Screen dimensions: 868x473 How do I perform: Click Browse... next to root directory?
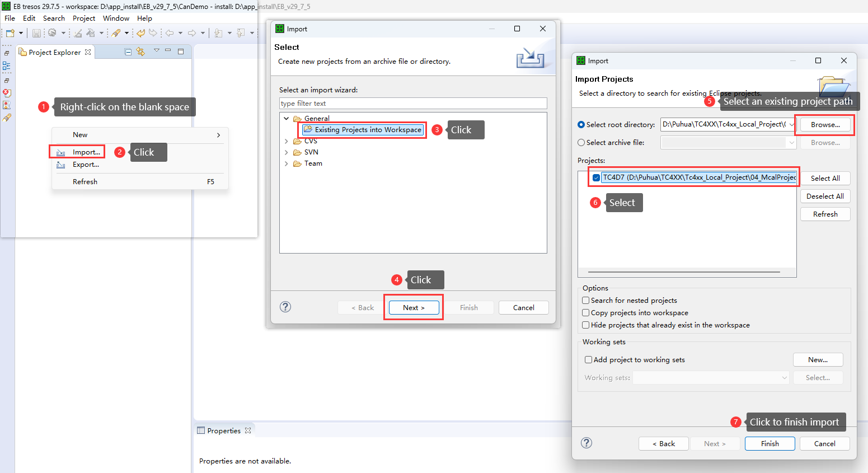825,125
